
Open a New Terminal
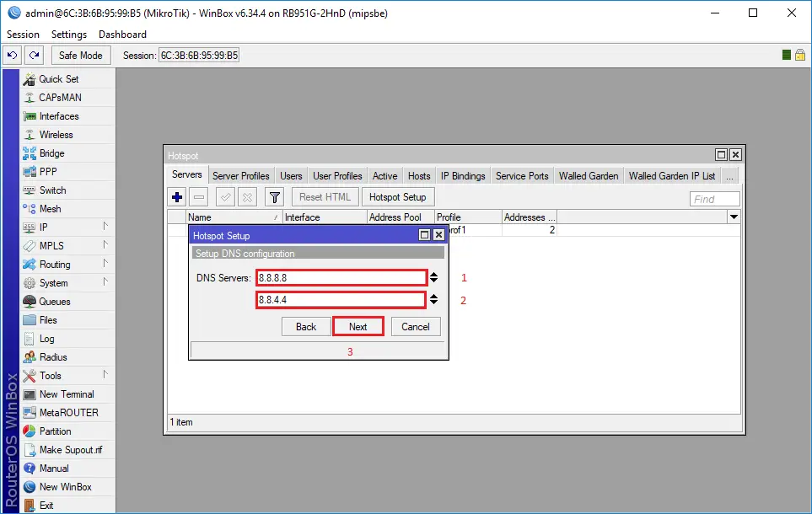click(x=67, y=394)
